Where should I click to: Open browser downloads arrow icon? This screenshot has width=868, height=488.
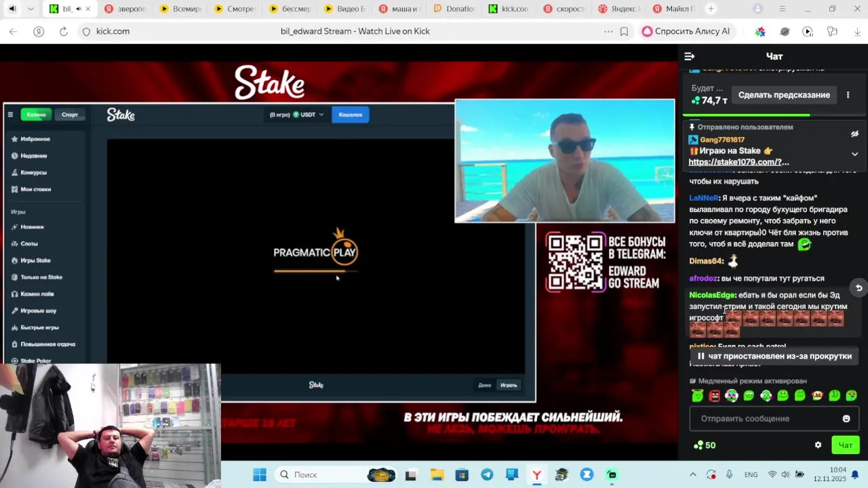(858, 31)
